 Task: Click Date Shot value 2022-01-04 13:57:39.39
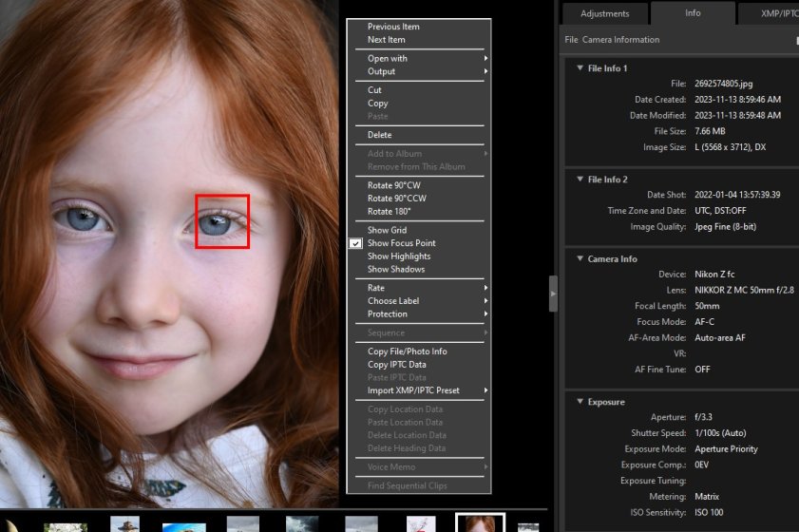coord(737,195)
